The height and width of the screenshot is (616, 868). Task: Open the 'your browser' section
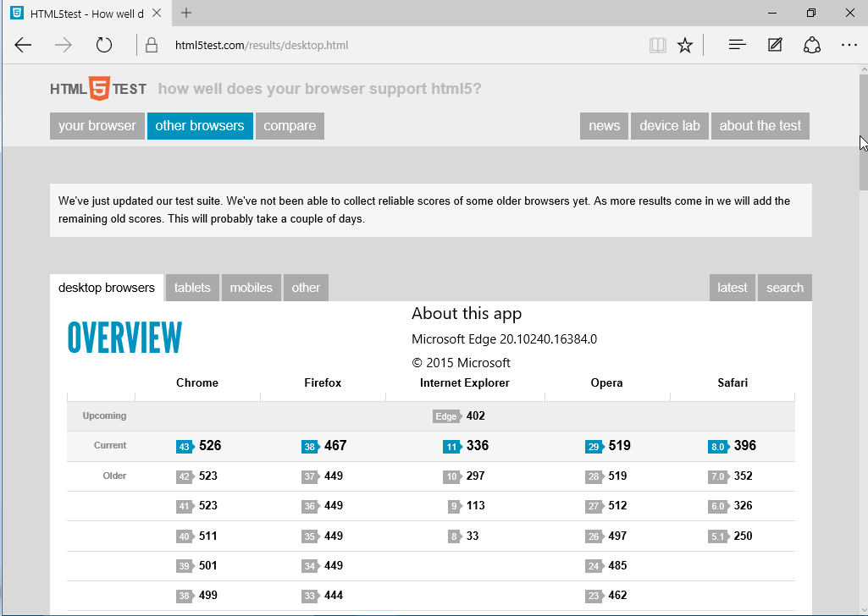pos(97,126)
